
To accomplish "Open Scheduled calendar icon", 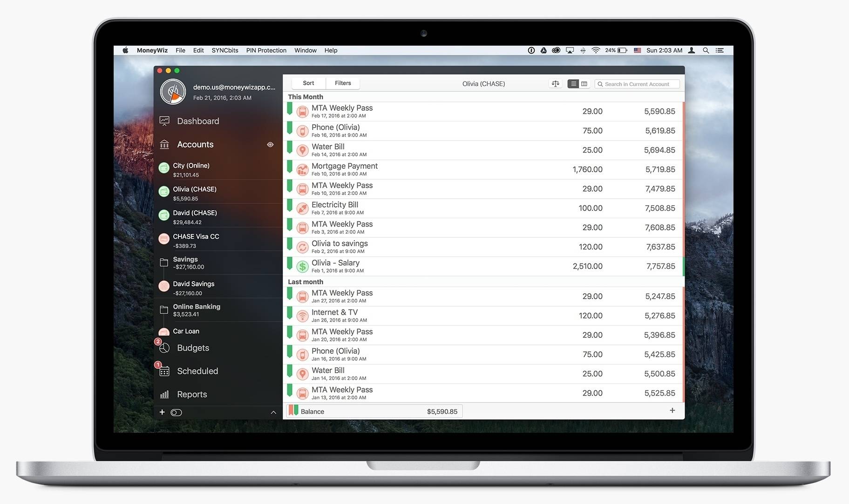I will 164,371.
